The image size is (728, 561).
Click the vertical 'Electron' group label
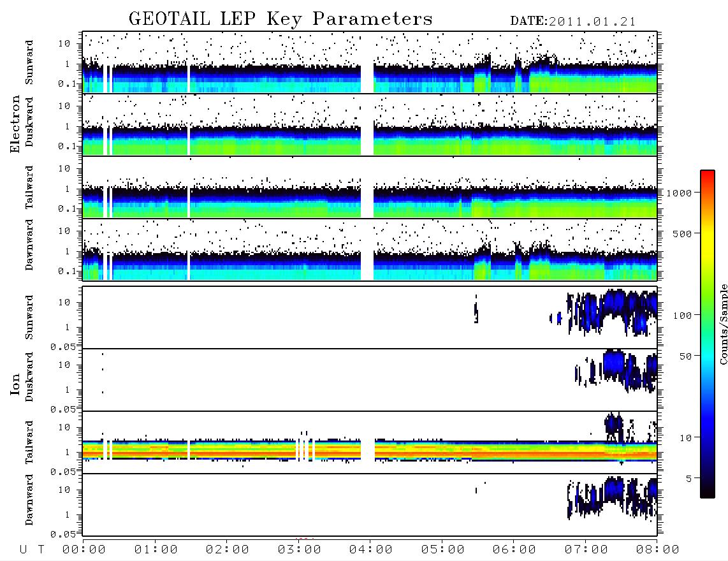click(x=15, y=124)
